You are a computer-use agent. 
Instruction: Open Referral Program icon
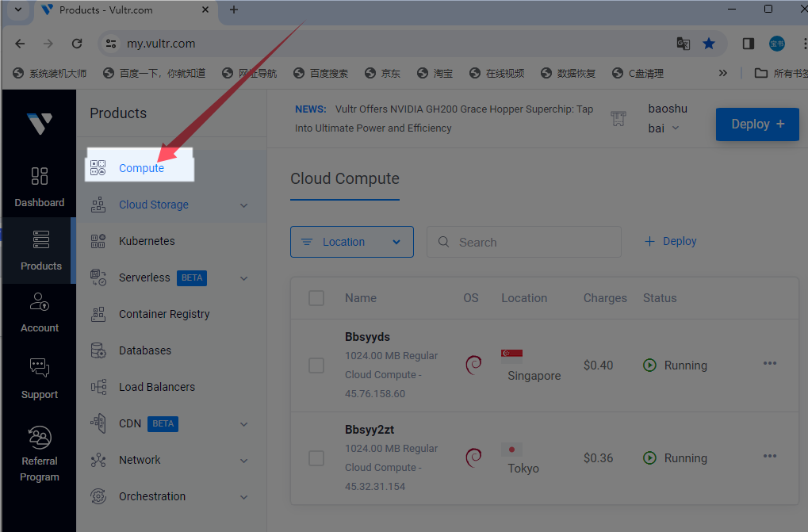pyautogui.click(x=39, y=438)
